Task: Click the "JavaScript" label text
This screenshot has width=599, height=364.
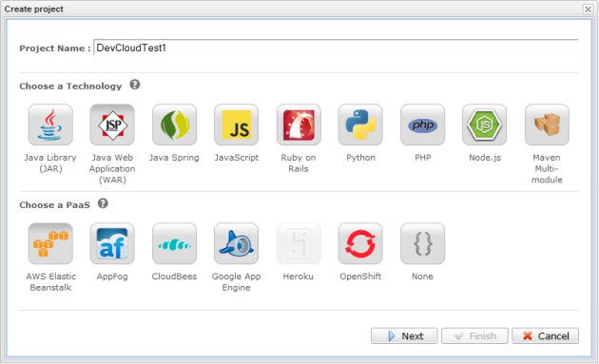Action: click(237, 158)
